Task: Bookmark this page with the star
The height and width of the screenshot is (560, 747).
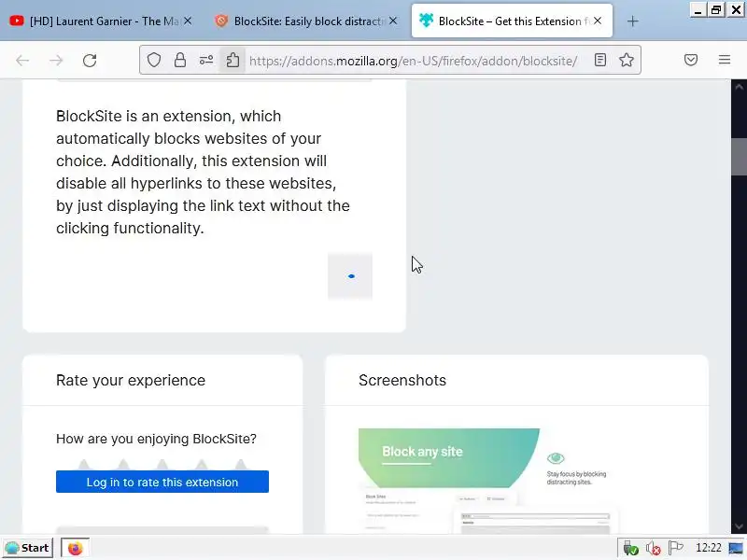Action: [x=626, y=60]
